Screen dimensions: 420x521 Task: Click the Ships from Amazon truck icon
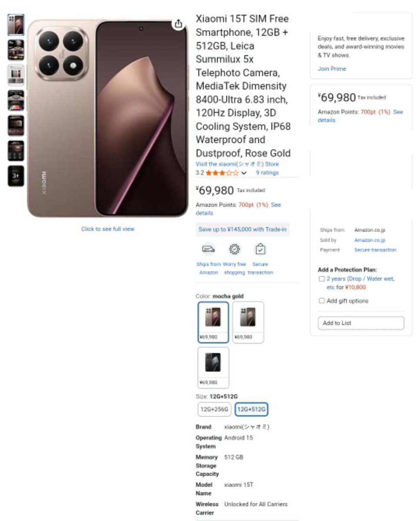[x=208, y=249]
